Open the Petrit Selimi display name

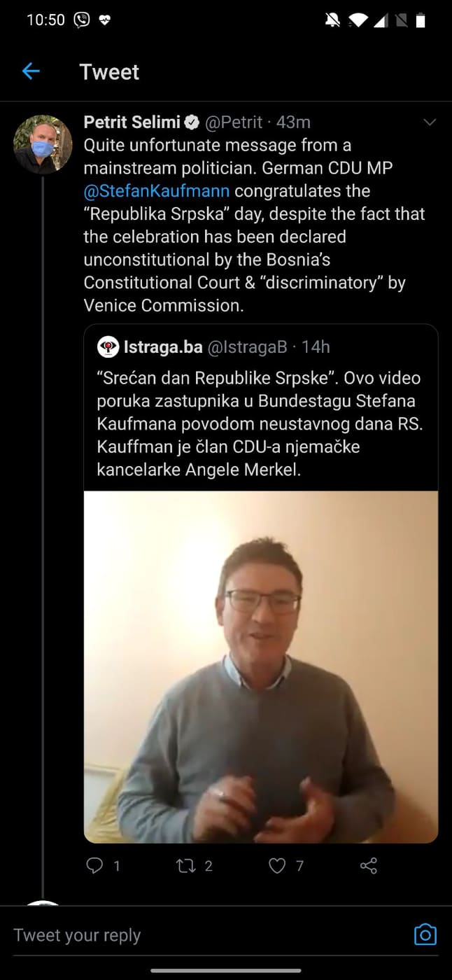[x=132, y=122]
